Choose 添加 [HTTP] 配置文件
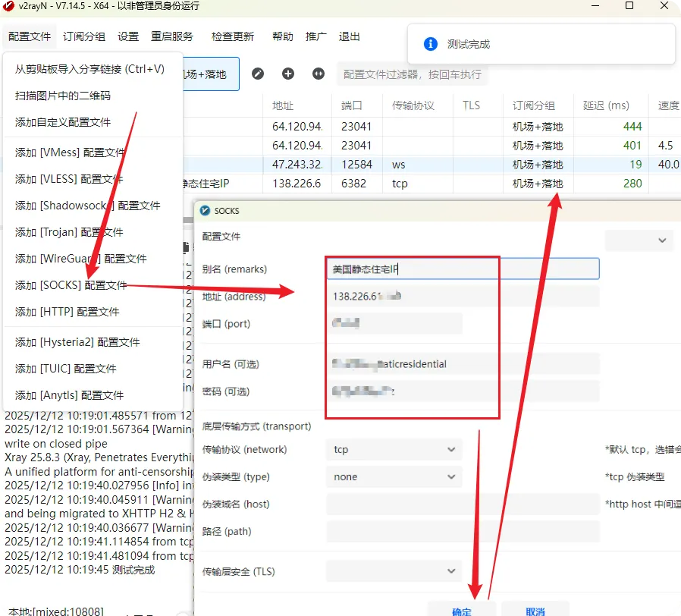 93,312
